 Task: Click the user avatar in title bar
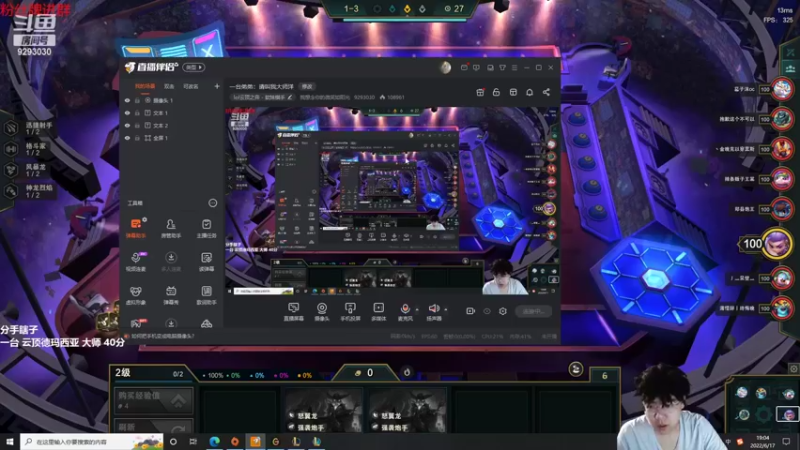[x=445, y=67]
